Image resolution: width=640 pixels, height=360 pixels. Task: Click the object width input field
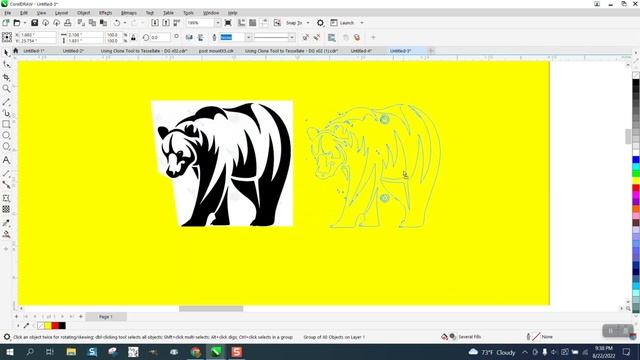coord(85,35)
